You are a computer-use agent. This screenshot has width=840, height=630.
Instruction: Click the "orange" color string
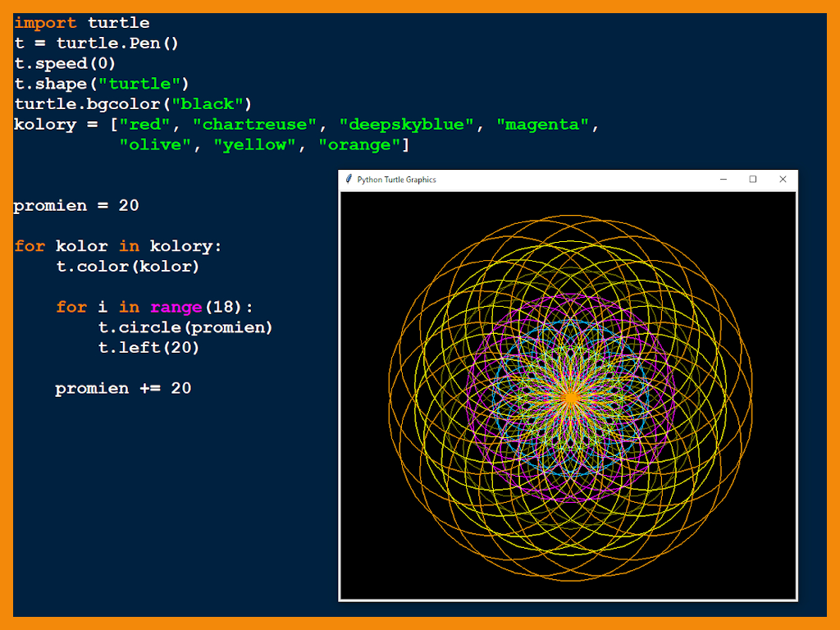pyautogui.click(x=359, y=145)
